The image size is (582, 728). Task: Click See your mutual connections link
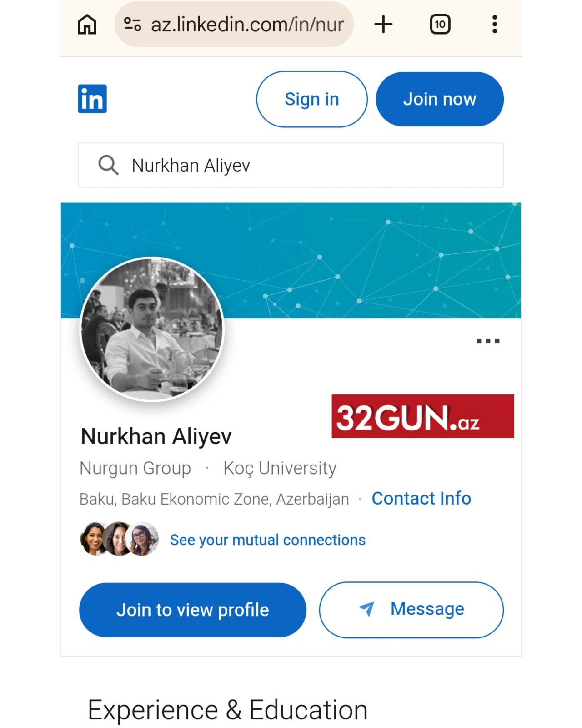pyautogui.click(x=267, y=540)
